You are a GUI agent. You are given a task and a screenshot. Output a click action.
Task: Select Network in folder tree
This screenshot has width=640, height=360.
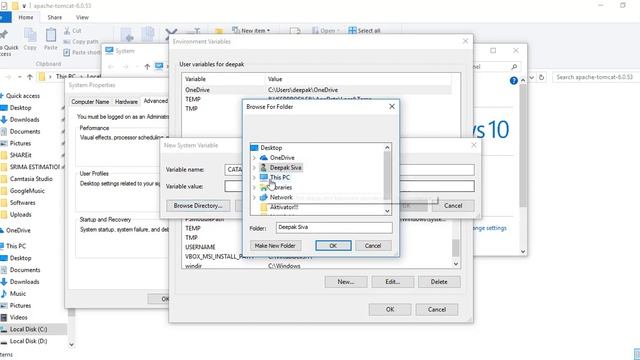(x=281, y=197)
